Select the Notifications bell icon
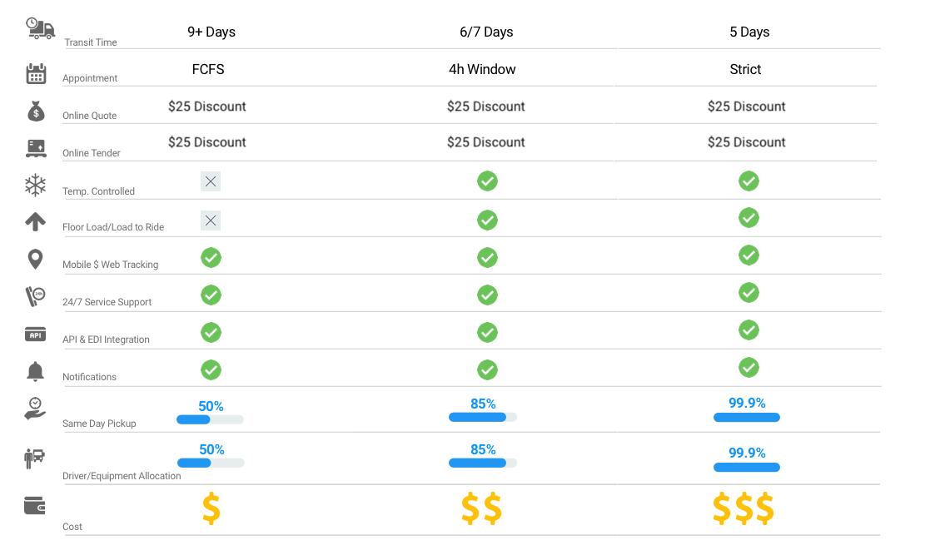This screenshot has width=945, height=560. tap(36, 371)
